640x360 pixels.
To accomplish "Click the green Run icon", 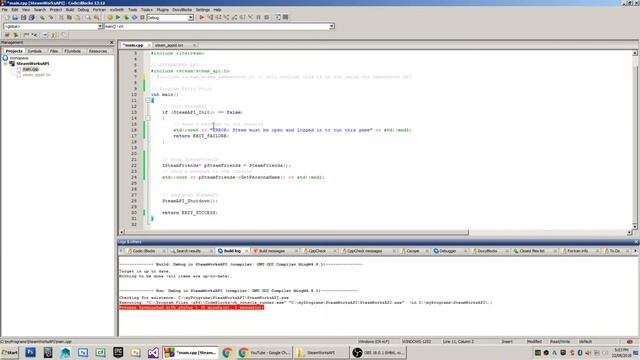I will pos(118,18).
